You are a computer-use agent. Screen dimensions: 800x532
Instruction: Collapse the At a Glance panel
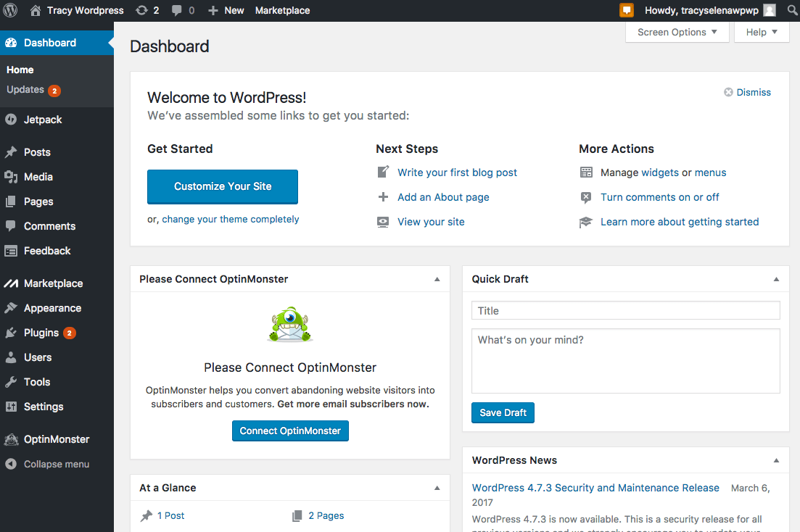pos(437,488)
